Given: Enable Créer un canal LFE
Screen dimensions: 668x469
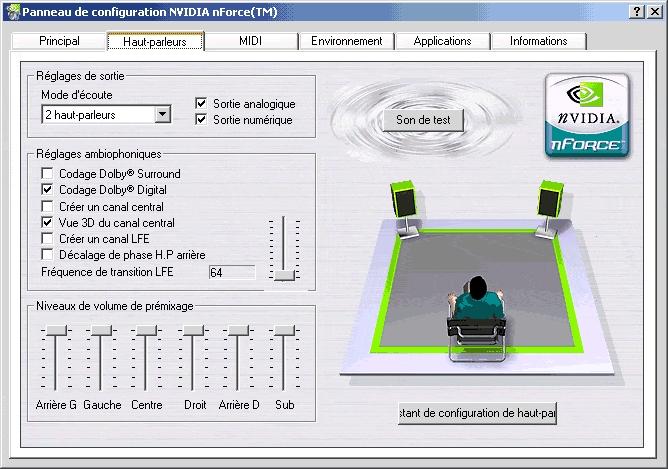Looking at the screenshot, I should click(x=47, y=239).
